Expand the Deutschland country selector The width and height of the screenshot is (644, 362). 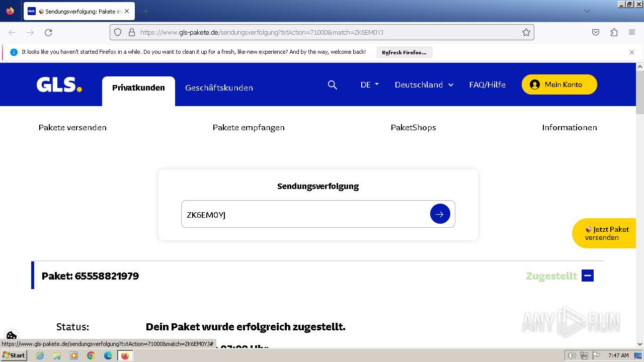click(424, 84)
